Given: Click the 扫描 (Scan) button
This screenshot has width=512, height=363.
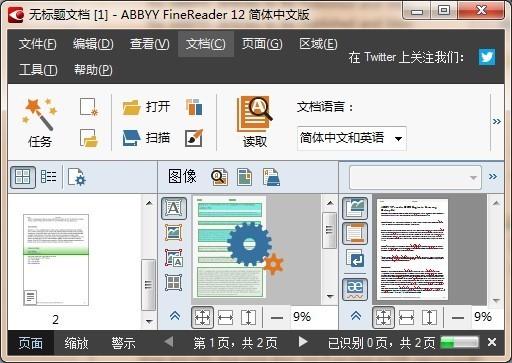Looking at the screenshot, I should [146, 138].
